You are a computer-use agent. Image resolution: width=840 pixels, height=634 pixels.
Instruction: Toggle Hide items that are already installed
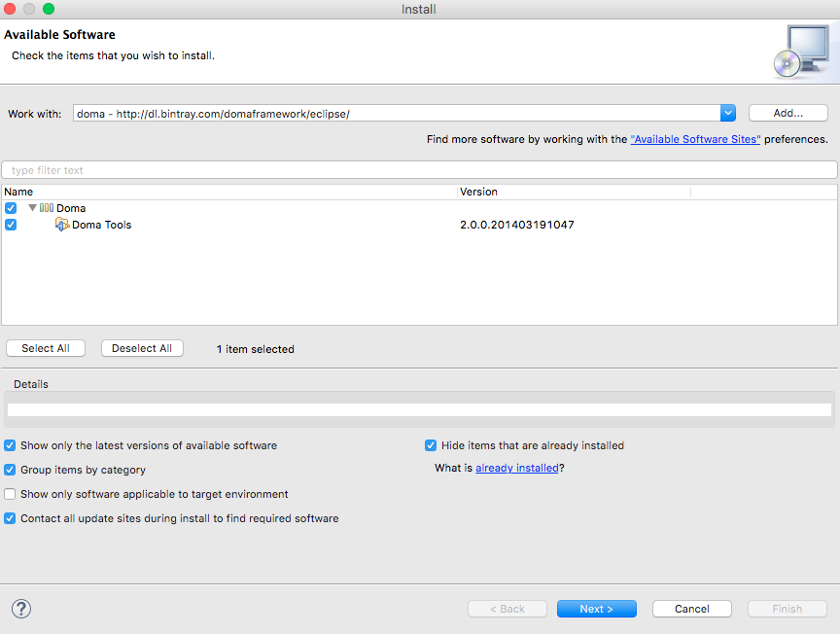tap(431, 445)
